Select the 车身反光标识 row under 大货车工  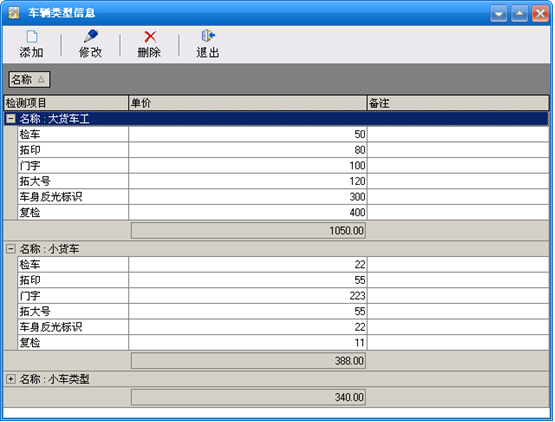[283, 197]
